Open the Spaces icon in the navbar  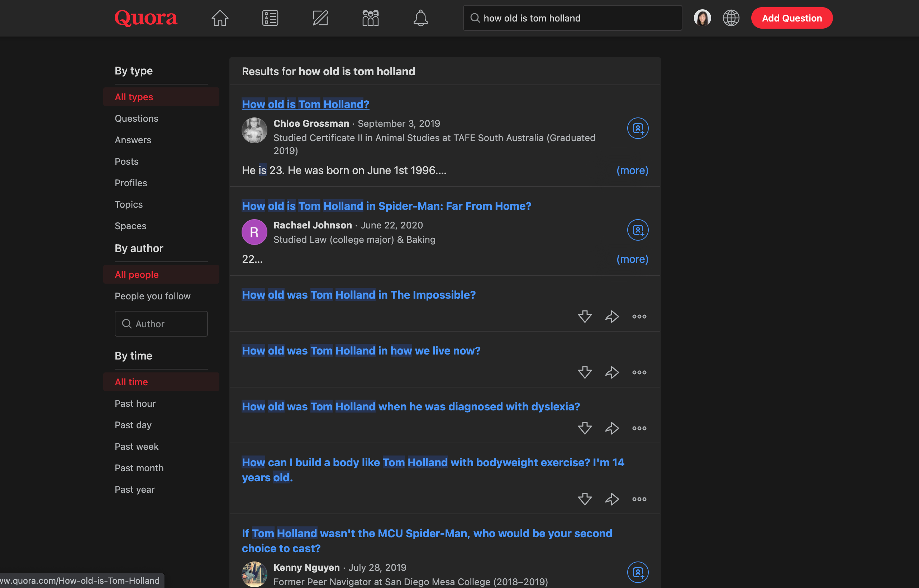[x=370, y=18]
